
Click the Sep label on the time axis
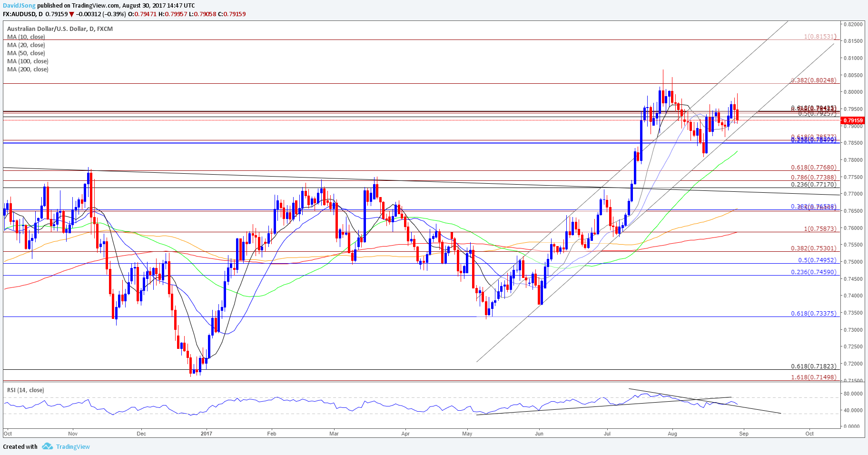click(744, 434)
